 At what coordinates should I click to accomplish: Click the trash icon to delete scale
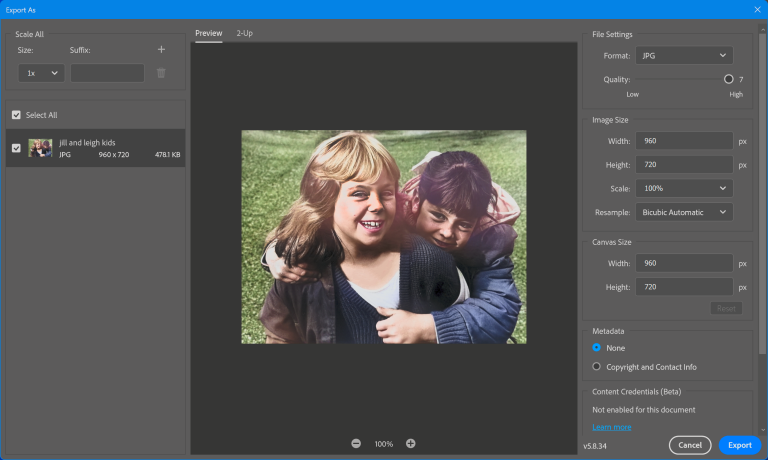tap(161, 73)
